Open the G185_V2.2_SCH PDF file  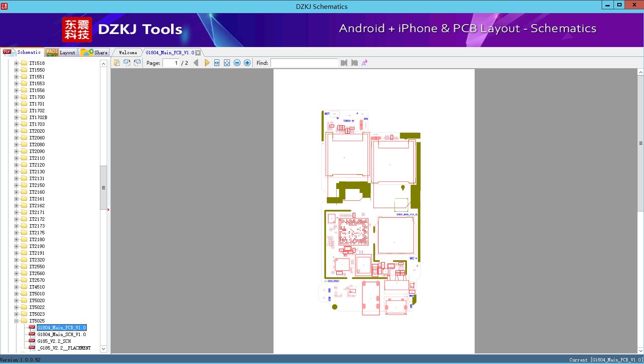coord(54,341)
